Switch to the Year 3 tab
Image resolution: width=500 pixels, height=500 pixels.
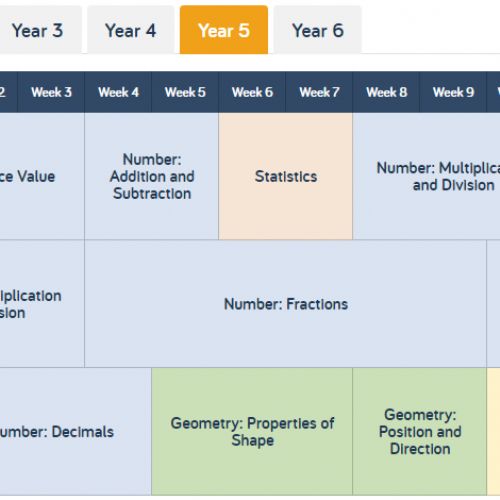(x=37, y=30)
